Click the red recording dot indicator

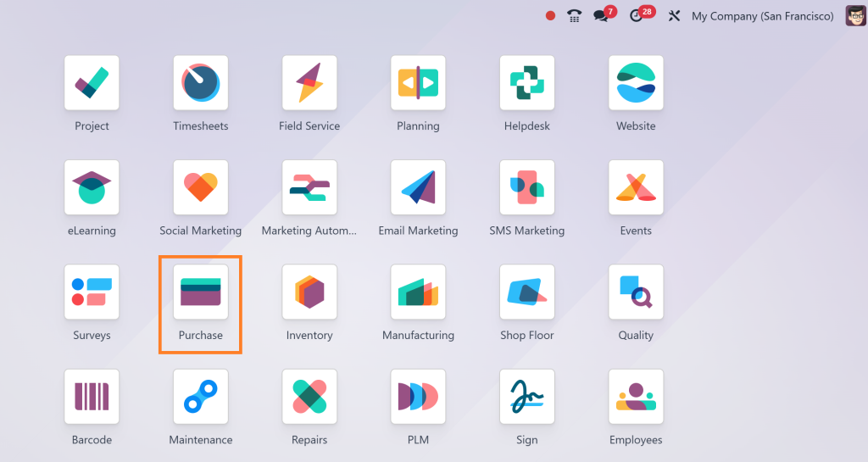click(550, 16)
